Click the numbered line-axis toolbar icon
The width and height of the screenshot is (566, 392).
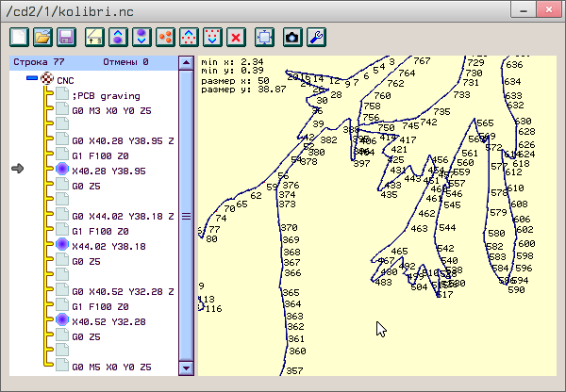pyautogui.click(x=94, y=37)
